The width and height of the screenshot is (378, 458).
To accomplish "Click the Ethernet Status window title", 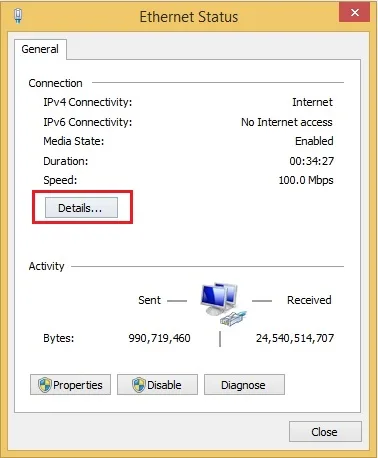I will click(189, 17).
